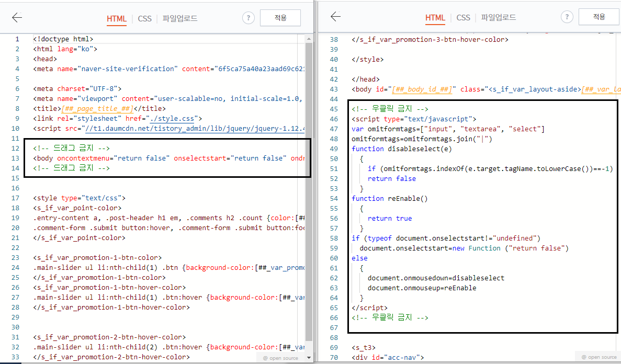Click <s_if_var_point-color> on line 18

77,208
